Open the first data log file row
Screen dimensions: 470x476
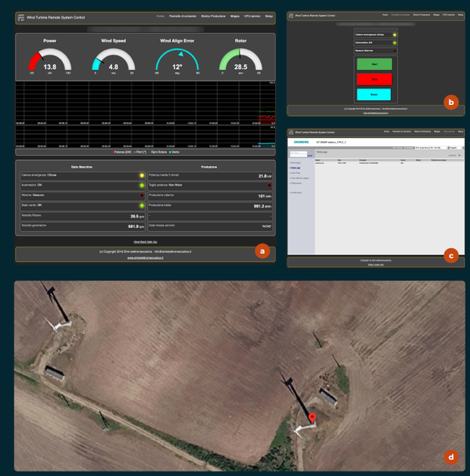point(389,163)
